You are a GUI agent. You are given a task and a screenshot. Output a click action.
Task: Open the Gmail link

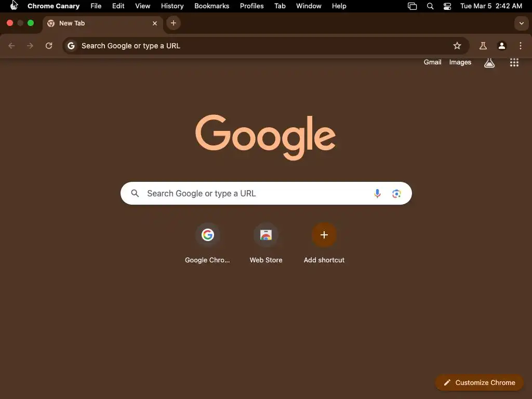click(432, 62)
